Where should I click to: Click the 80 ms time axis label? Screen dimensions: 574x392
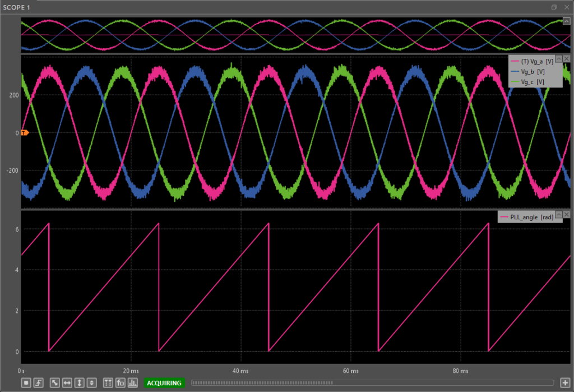(x=461, y=371)
